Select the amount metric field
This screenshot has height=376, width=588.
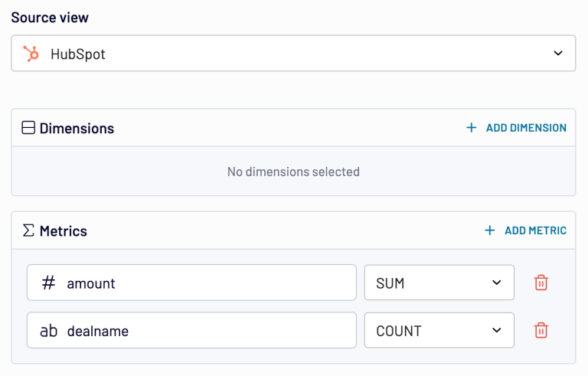(191, 283)
